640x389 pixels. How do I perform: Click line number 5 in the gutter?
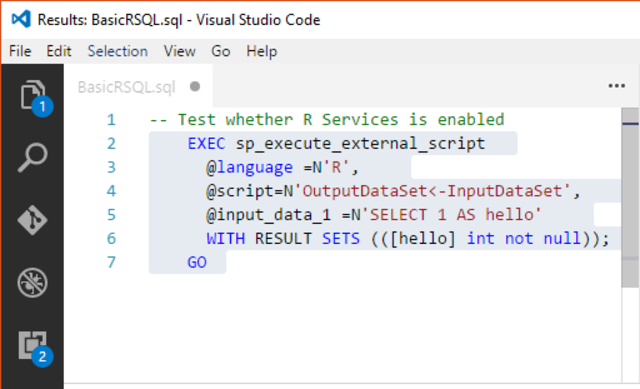pos(111,215)
